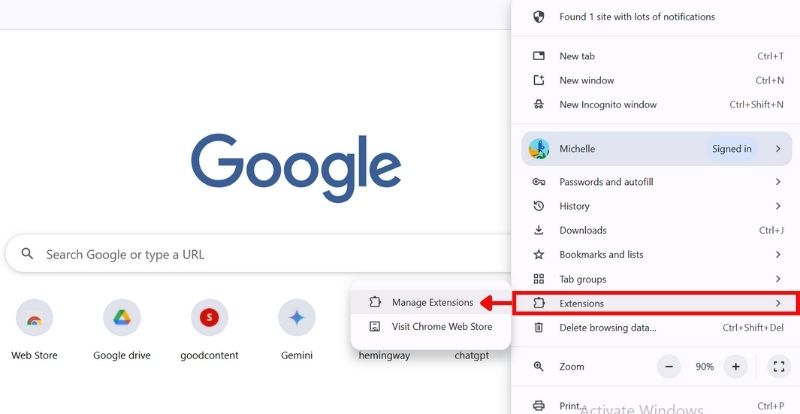Select New tab from the menu
The height and width of the screenshot is (414, 800).
pyautogui.click(x=656, y=56)
